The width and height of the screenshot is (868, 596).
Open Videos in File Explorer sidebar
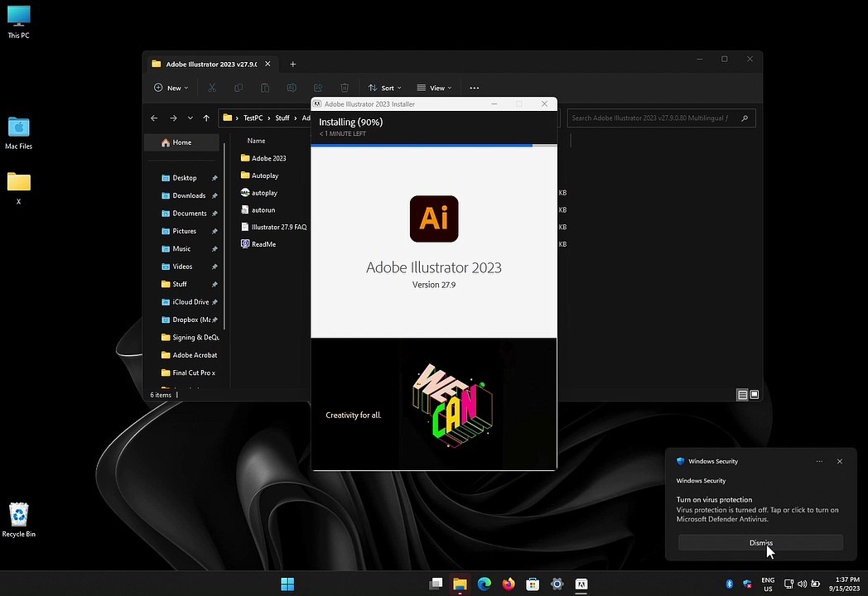coord(182,267)
